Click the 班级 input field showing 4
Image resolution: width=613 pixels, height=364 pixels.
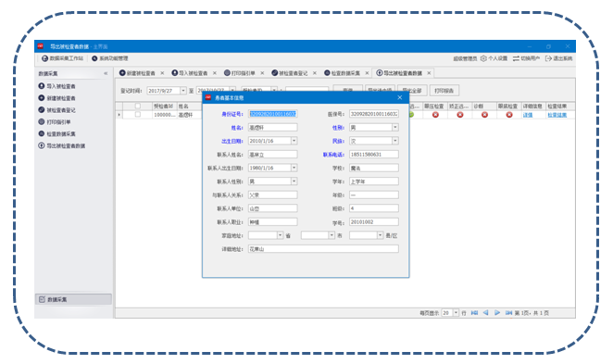click(374, 208)
